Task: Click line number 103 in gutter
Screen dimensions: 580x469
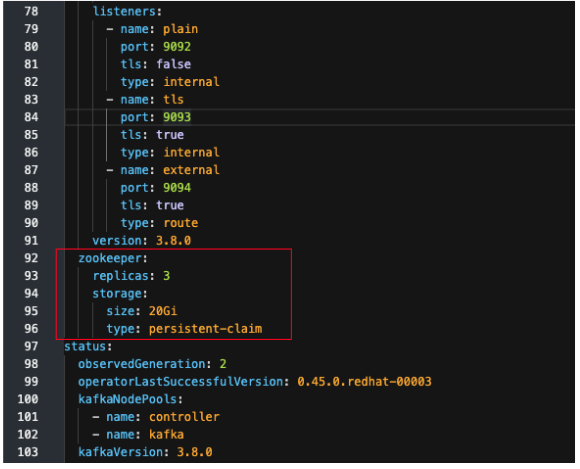Action: pyautogui.click(x=28, y=452)
